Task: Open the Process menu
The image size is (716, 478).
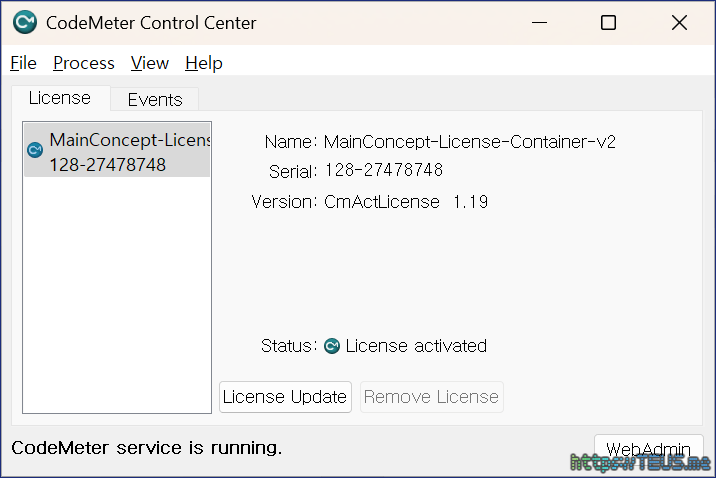Action: click(84, 63)
